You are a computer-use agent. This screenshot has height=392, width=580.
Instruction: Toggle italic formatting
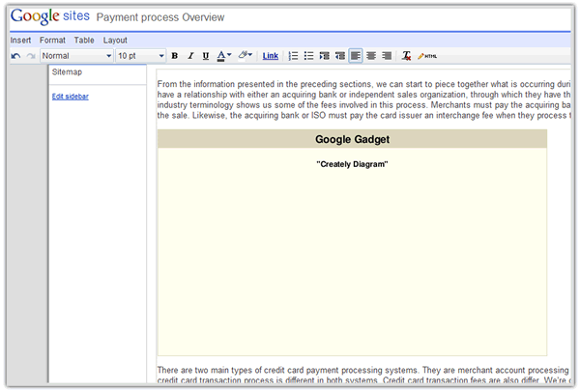(x=190, y=56)
